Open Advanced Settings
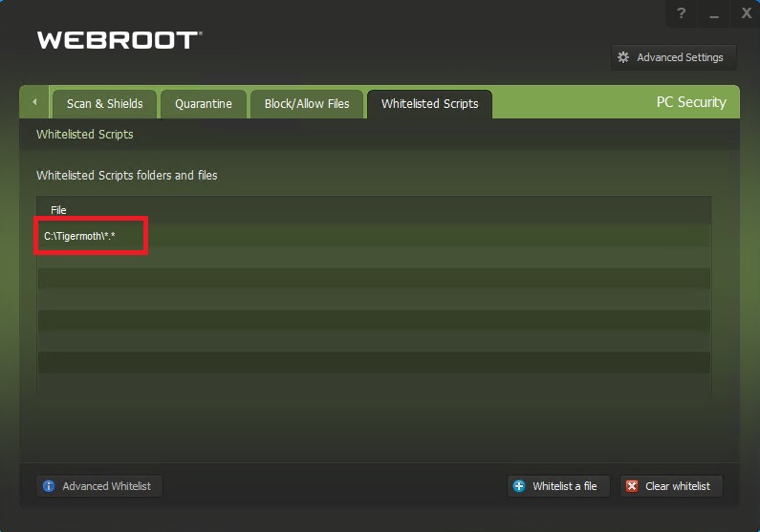 [673, 57]
